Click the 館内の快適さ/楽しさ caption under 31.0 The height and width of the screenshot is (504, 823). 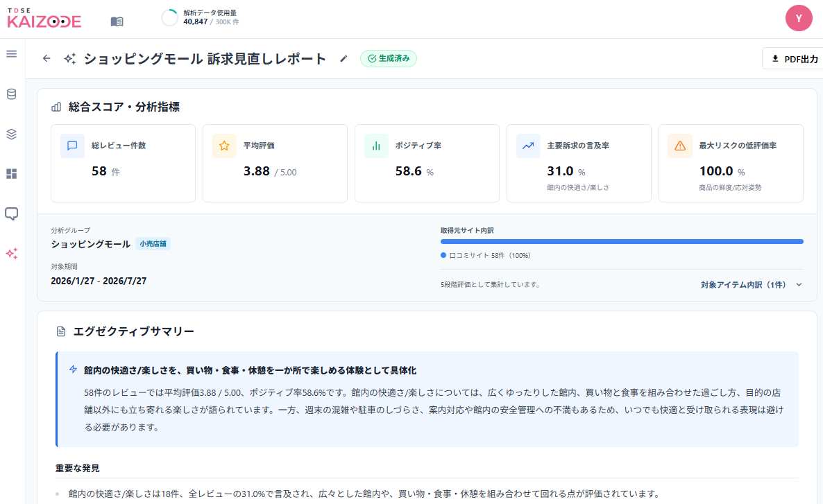pos(578,188)
